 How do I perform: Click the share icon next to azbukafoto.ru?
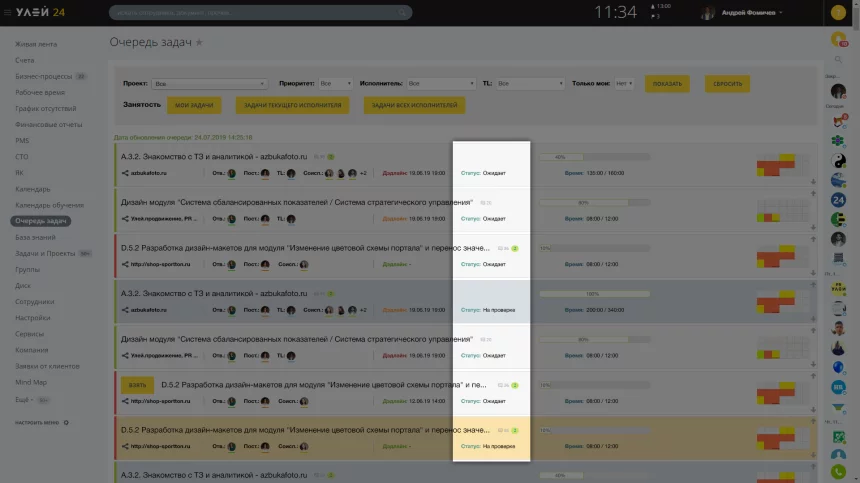pyautogui.click(x=125, y=173)
